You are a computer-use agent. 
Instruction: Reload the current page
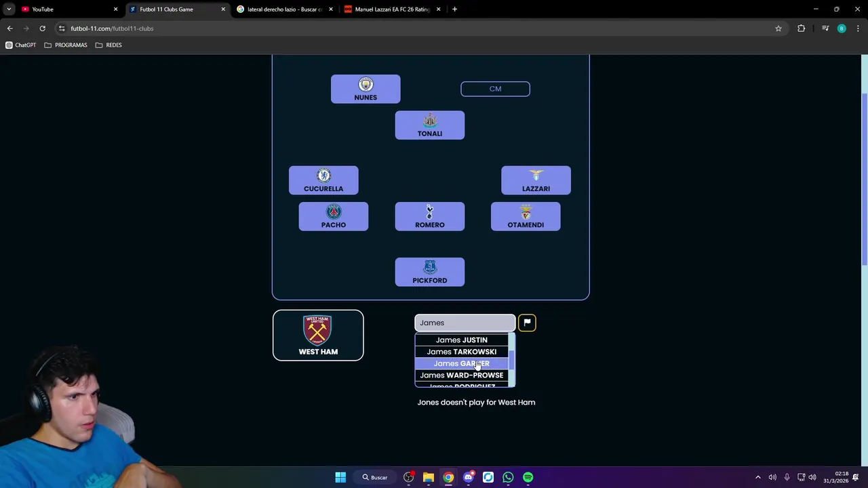tap(42, 28)
